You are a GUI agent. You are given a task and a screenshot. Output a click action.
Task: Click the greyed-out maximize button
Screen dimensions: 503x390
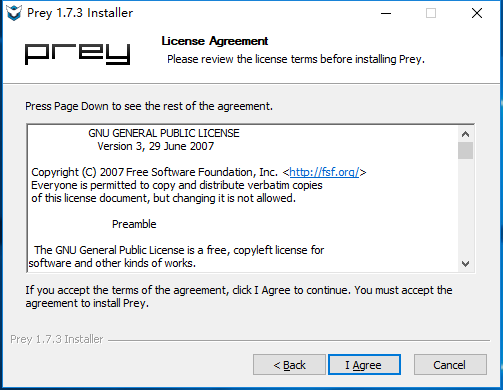click(431, 13)
